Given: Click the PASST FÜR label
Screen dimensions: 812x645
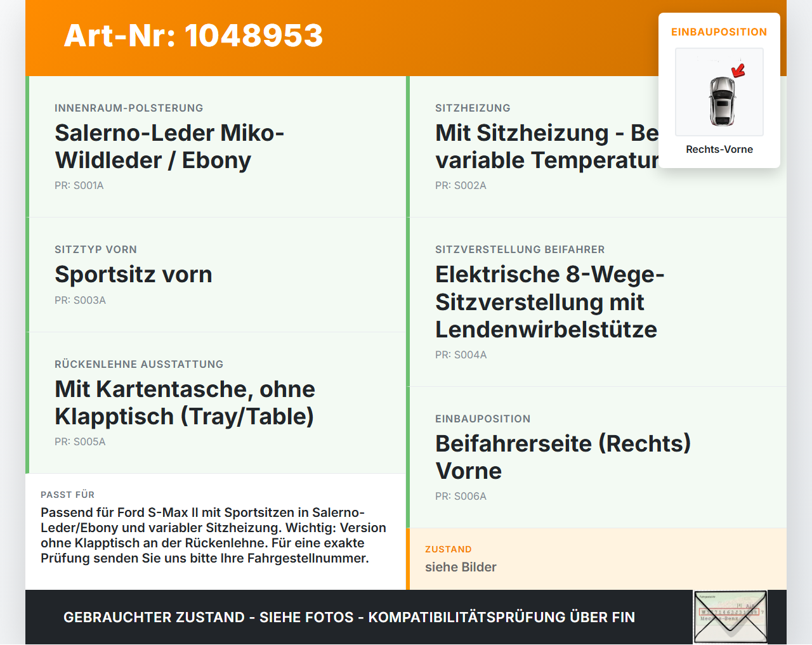Looking at the screenshot, I should (x=67, y=495).
